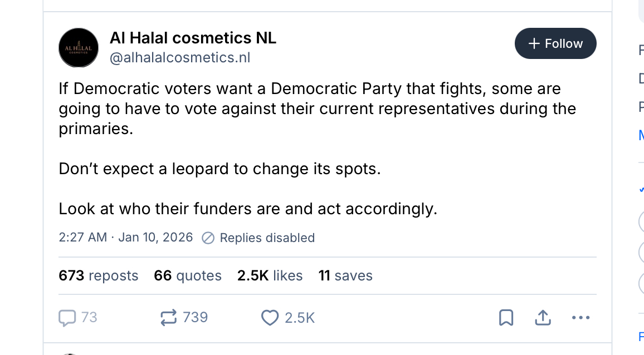Viewport: 644px width, 355px height.
Task: Bookmark this post using the save icon
Action: pos(506,318)
